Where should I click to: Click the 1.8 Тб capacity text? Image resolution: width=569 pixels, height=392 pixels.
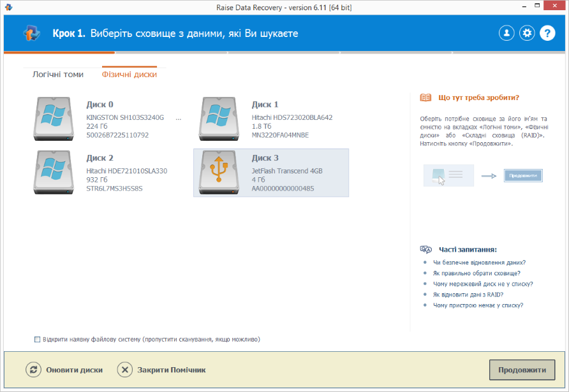coord(262,126)
